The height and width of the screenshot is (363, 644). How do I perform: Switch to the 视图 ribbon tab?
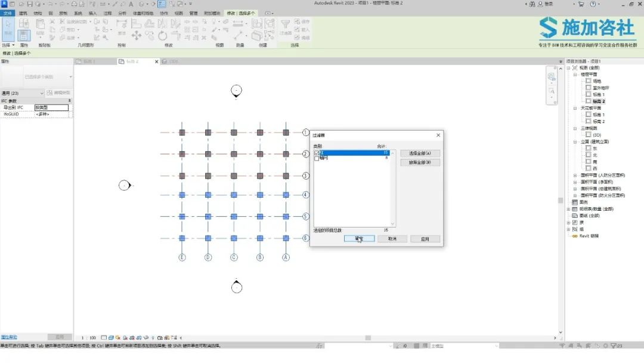179,13
